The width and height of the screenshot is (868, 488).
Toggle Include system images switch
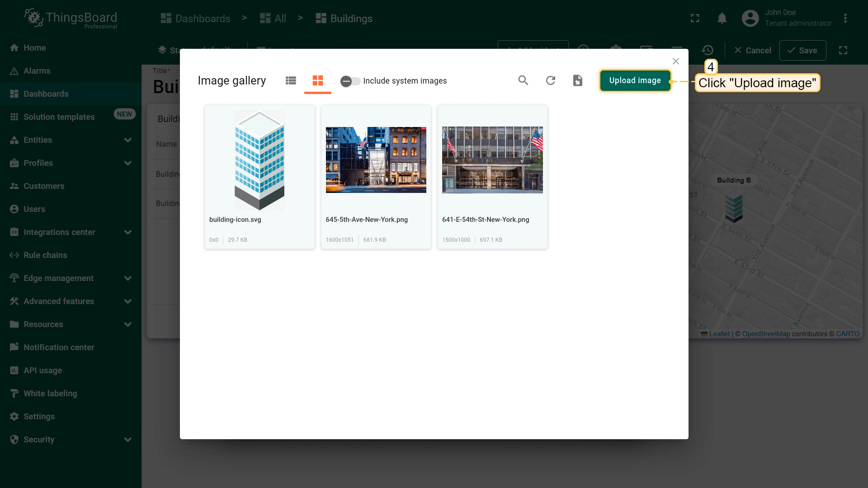tap(350, 81)
